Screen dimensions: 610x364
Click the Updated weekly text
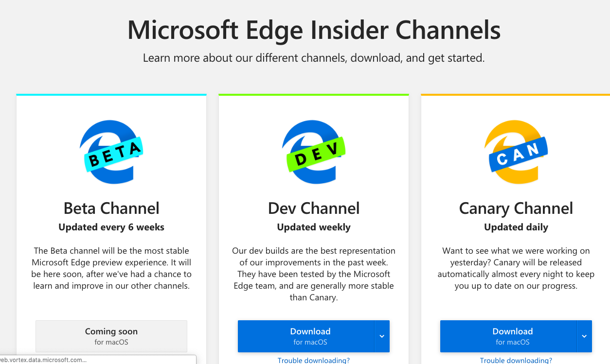click(314, 227)
